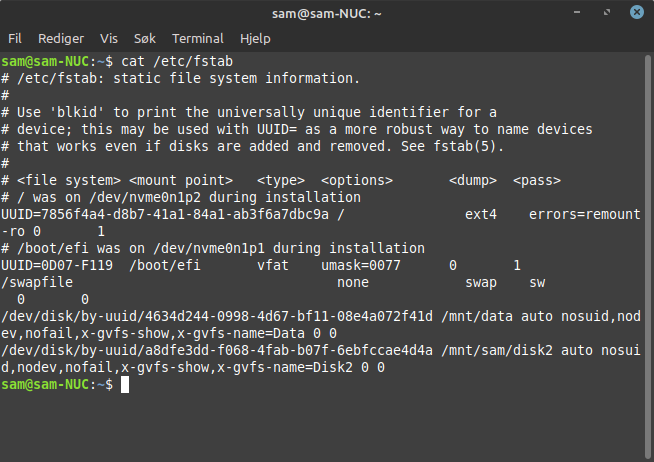Click the terminal cursor block at the prompt
Viewport: 654px width, 462px height.
coord(125,384)
